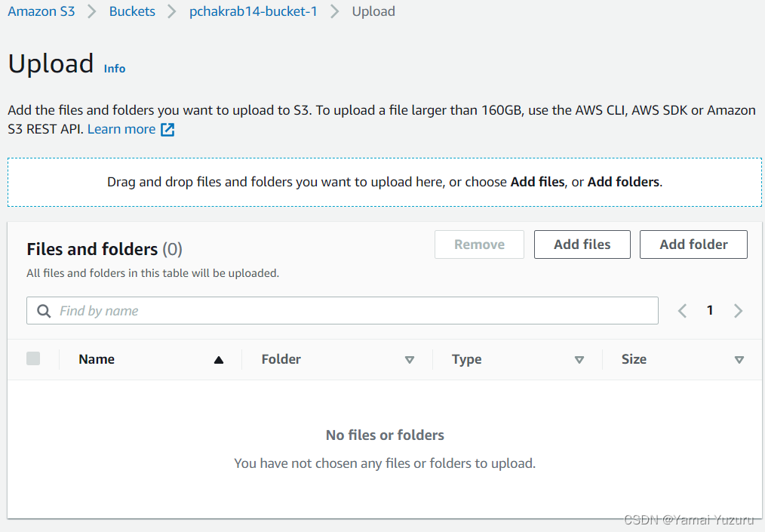765x532 pixels.
Task: Click the Add folder button
Action: tap(693, 244)
